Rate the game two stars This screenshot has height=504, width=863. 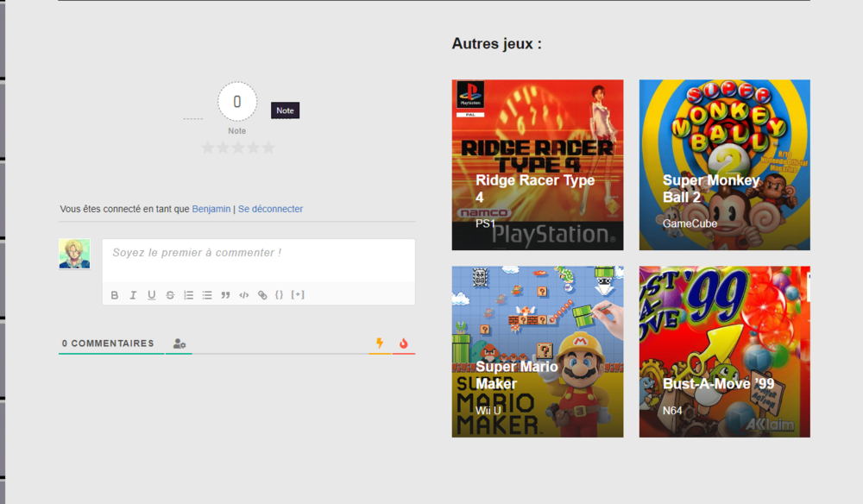click(x=223, y=148)
